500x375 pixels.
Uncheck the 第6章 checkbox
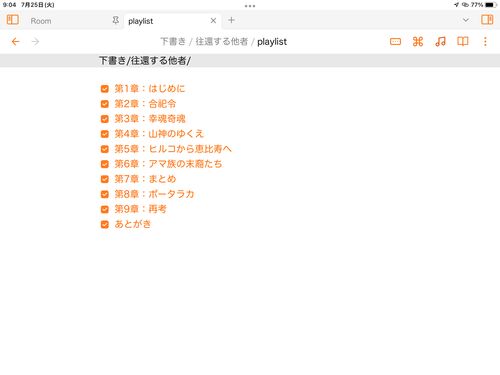point(105,164)
